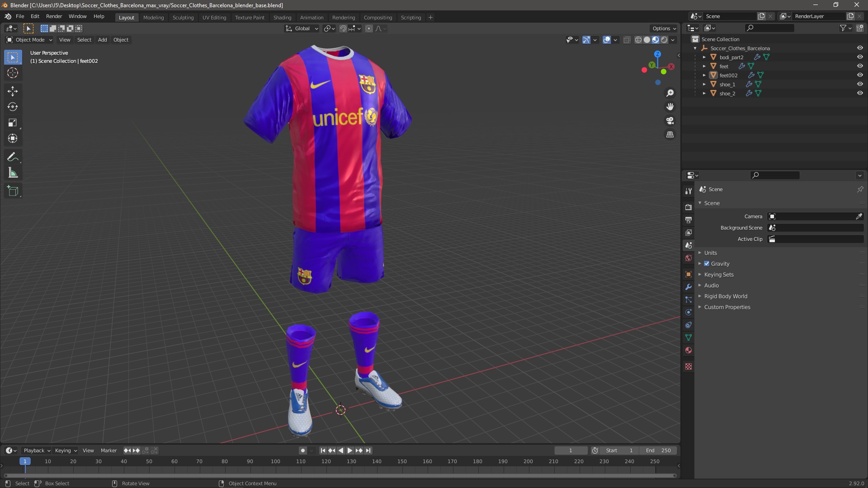This screenshot has height=488, width=868.
Task: Open the Render properties tab
Action: point(689,207)
